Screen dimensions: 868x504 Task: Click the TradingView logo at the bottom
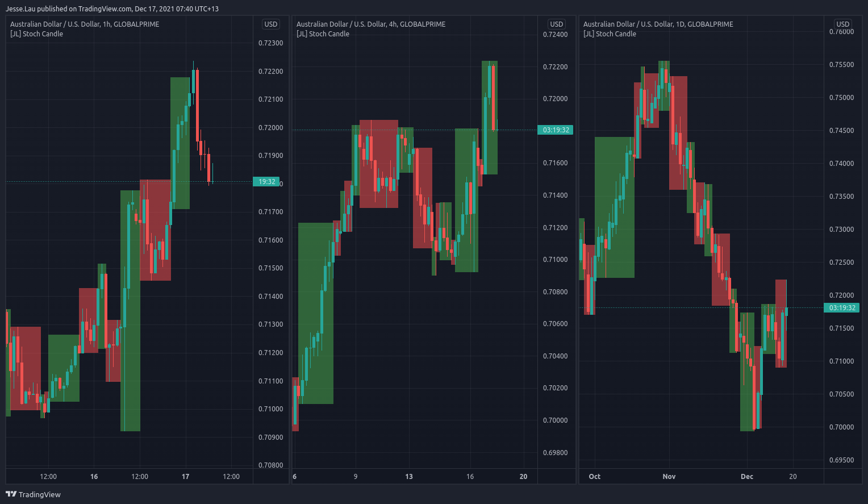tap(33, 494)
